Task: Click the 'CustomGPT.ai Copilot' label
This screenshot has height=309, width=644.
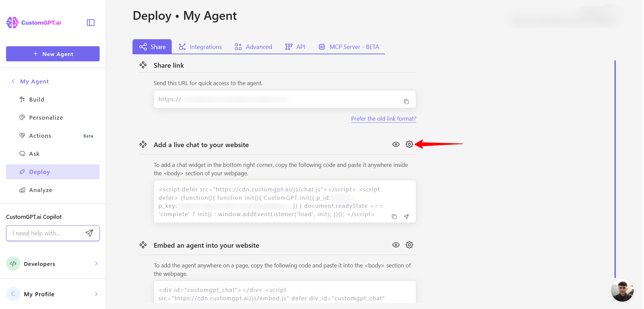Action: point(34,217)
